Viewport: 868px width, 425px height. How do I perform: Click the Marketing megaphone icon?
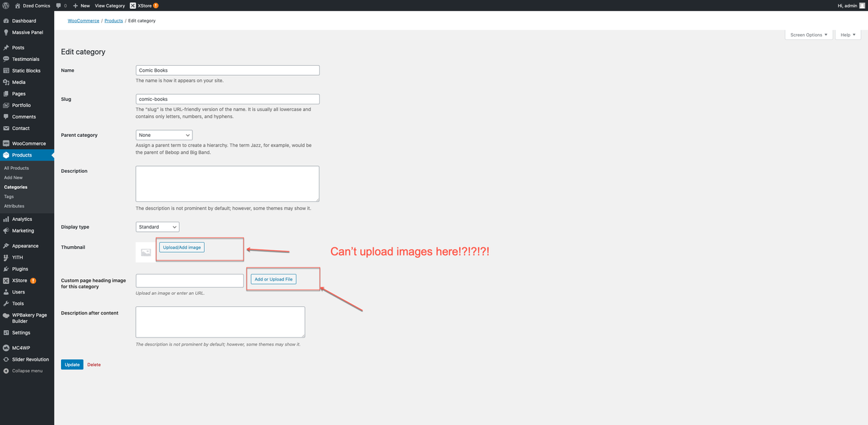[x=6, y=230]
